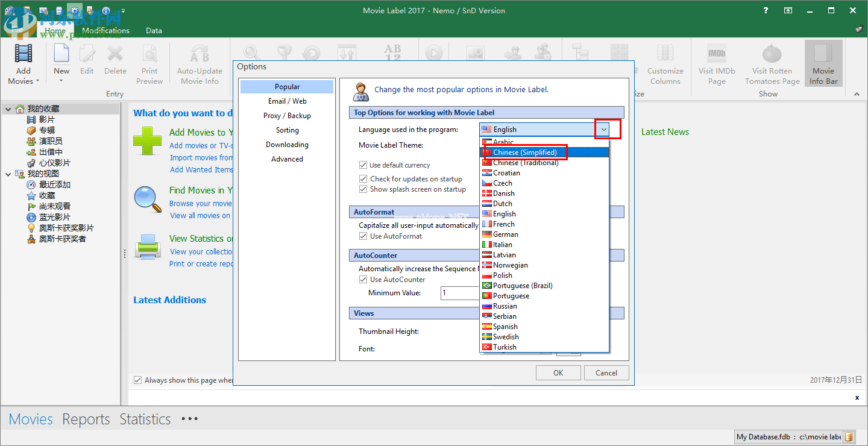The height and width of the screenshot is (446, 868).
Task: Choose Chinese (Simplified) from language list
Action: (x=544, y=152)
